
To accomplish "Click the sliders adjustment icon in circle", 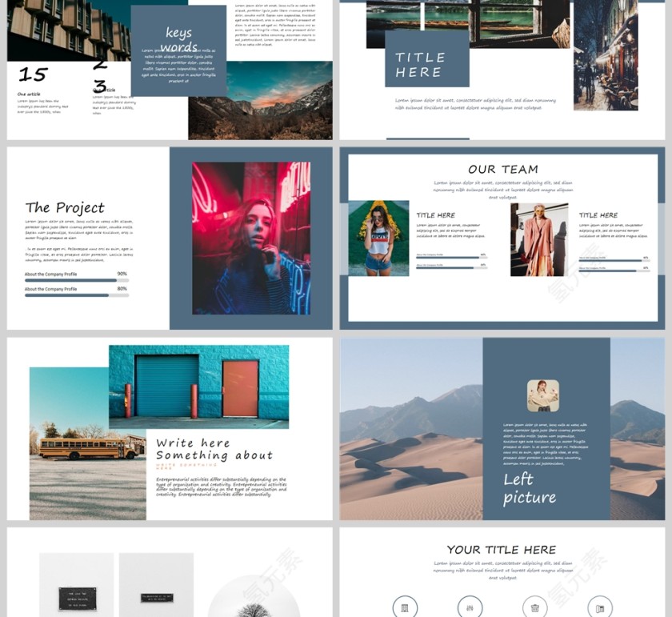I will (x=470, y=607).
